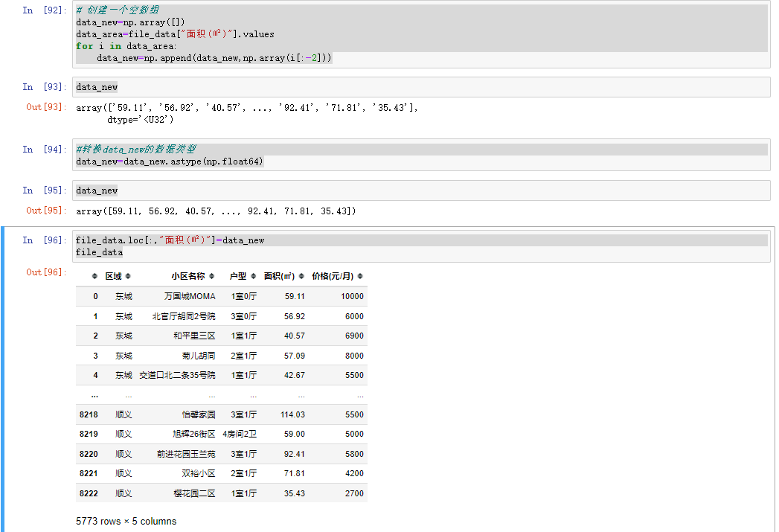Click the sort icon beside 小区名称 header

pos(211,276)
